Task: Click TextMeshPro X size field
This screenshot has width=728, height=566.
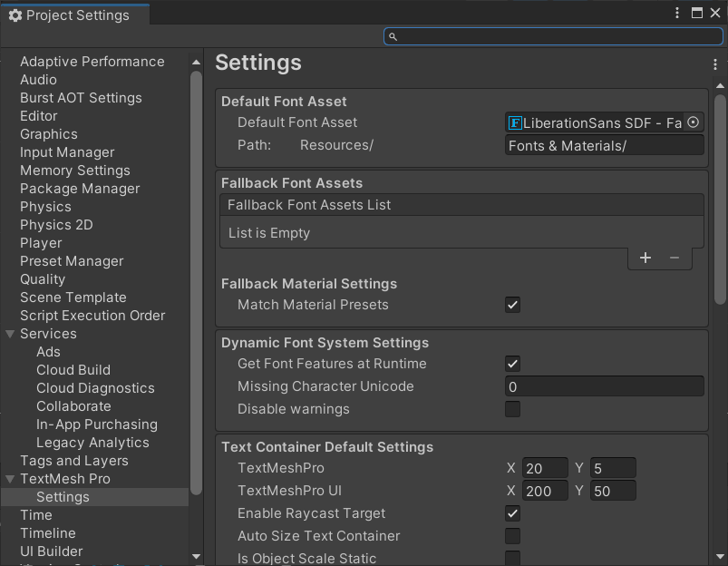Action: coord(545,468)
